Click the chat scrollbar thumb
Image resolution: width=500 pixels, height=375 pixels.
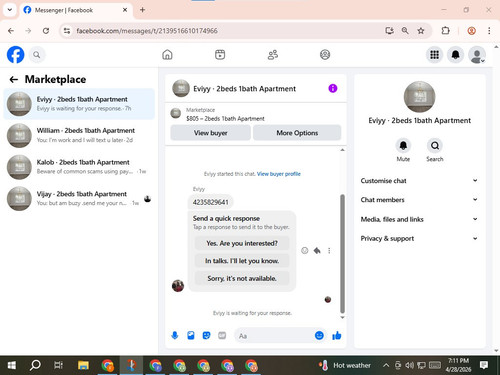(342, 253)
